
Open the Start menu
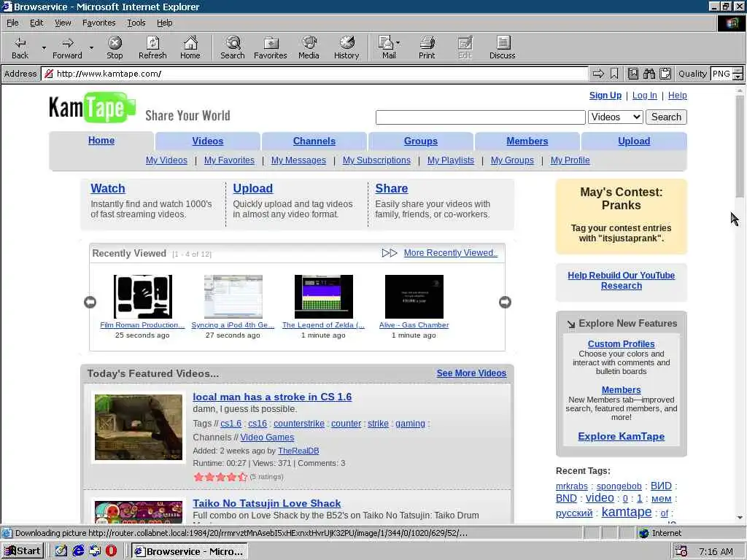(x=23, y=551)
